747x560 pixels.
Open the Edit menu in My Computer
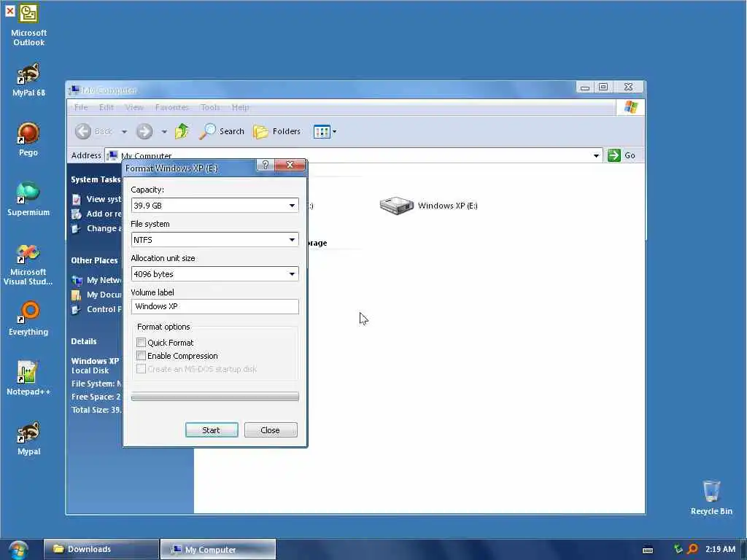pos(107,107)
